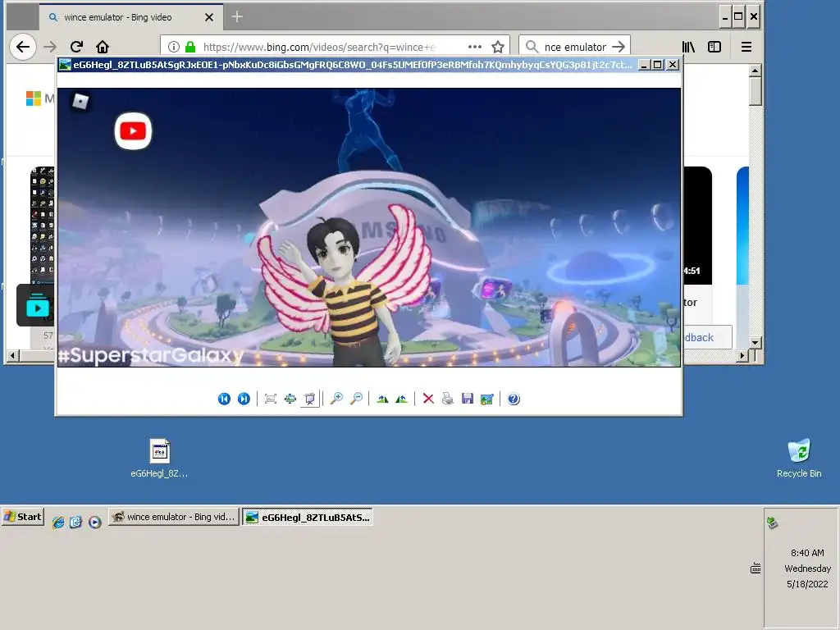This screenshot has height=630, width=840.
Task: Zoom in on the picture
Action: [336, 399]
